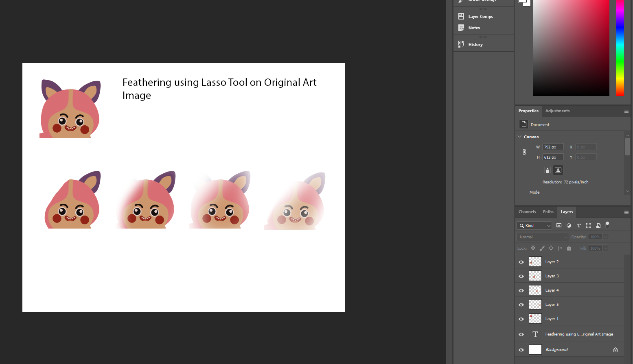Click the smart object filter icon

(598, 225)
